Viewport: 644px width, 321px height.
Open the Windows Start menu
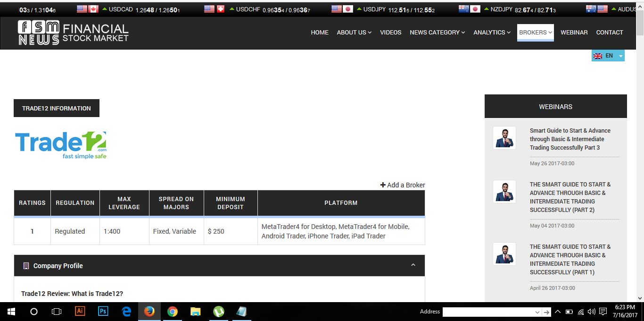tap(11, 312)
